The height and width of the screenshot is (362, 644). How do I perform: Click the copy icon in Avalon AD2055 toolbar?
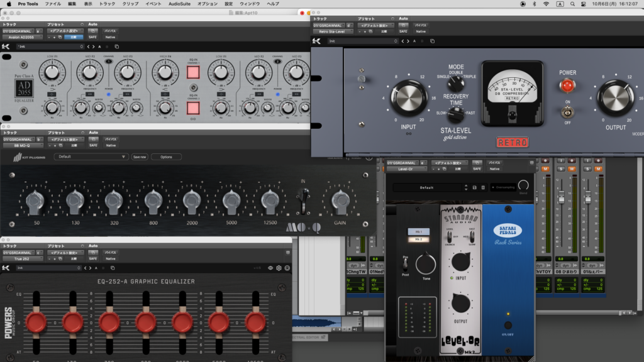click(x=115, y=47)
